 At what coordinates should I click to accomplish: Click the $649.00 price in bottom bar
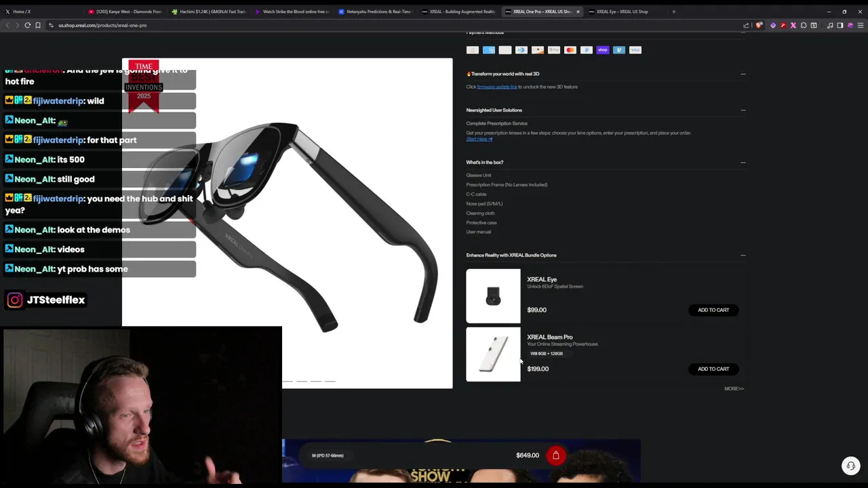pyautogui.click(x=528, y=455)
